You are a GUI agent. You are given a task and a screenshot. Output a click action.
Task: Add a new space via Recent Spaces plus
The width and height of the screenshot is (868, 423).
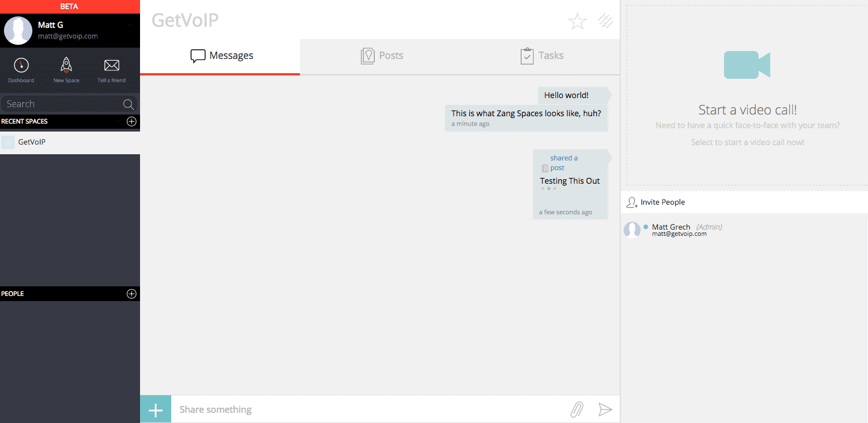click(x=132, y=121)
